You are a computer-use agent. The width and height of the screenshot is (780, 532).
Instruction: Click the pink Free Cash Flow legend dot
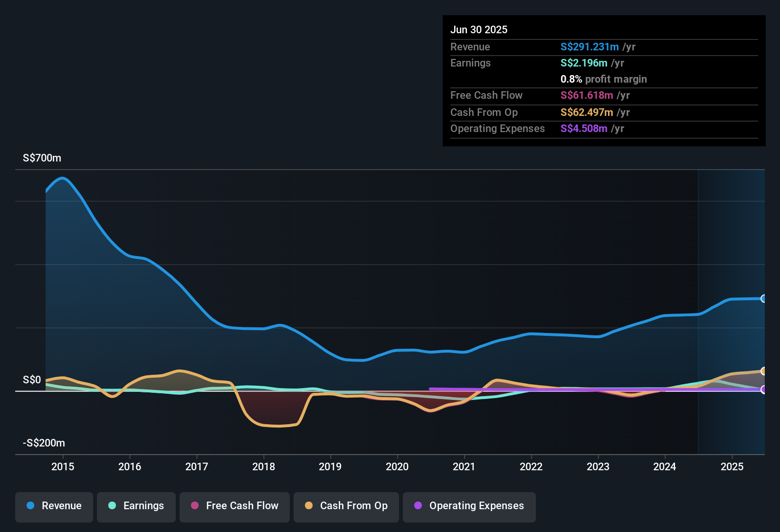[x=195, y=505]
